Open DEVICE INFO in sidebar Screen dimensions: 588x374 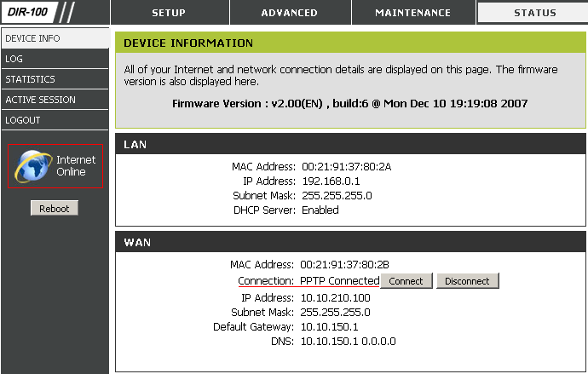[55, 38]
